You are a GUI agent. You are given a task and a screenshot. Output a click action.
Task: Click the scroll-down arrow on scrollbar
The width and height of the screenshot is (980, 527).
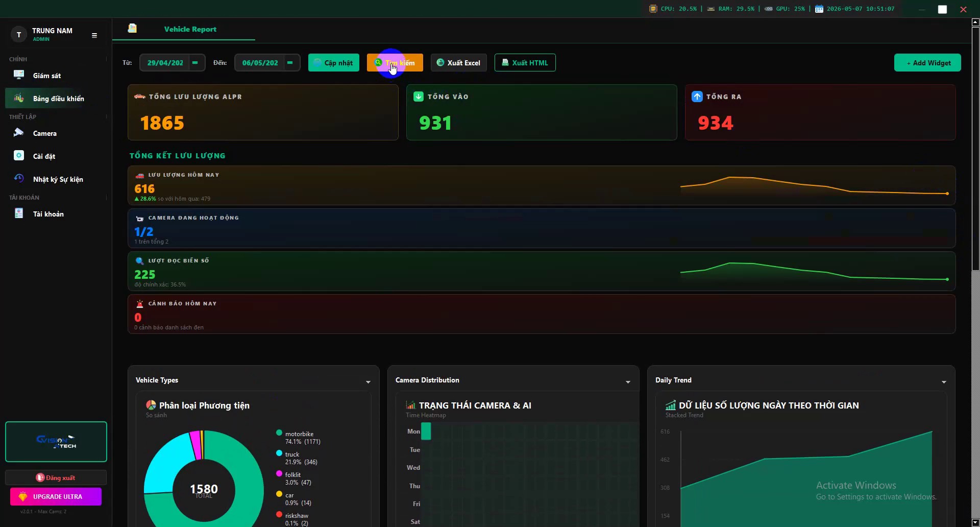pos(975,522)
